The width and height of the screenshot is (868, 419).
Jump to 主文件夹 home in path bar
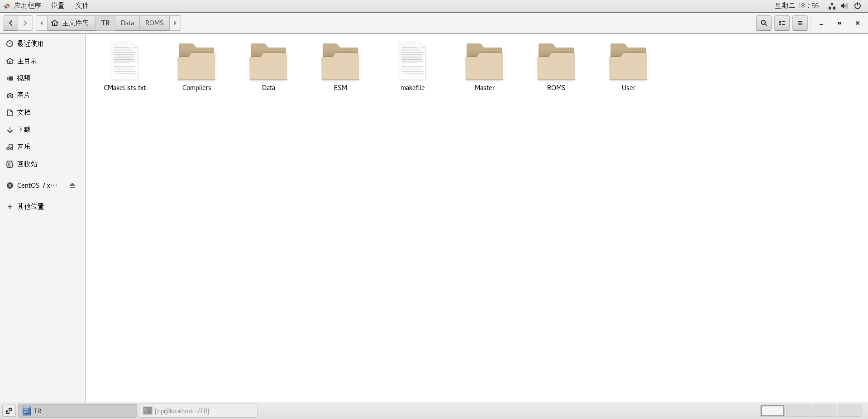pyautogui.click(x=71, y=23)
